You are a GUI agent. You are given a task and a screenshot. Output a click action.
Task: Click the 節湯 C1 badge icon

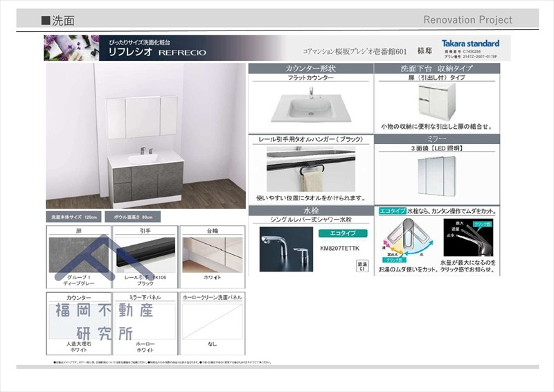(362, 267)
